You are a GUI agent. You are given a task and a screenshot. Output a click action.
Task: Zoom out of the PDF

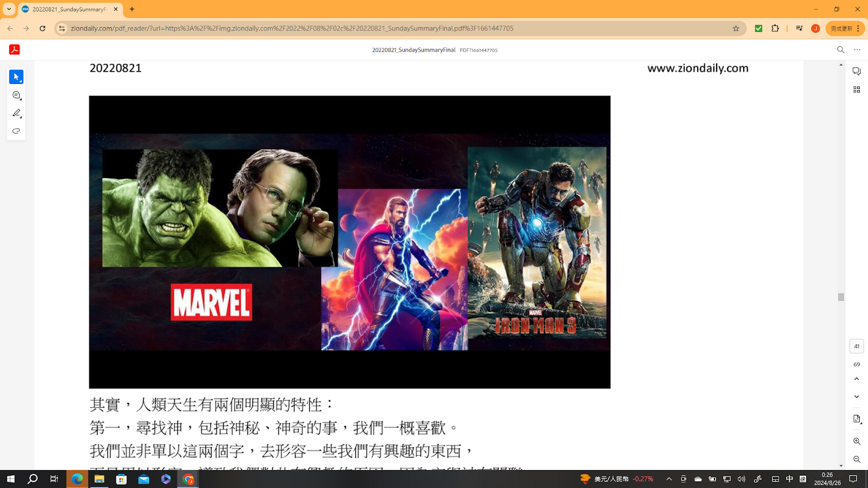click(857, 459)
